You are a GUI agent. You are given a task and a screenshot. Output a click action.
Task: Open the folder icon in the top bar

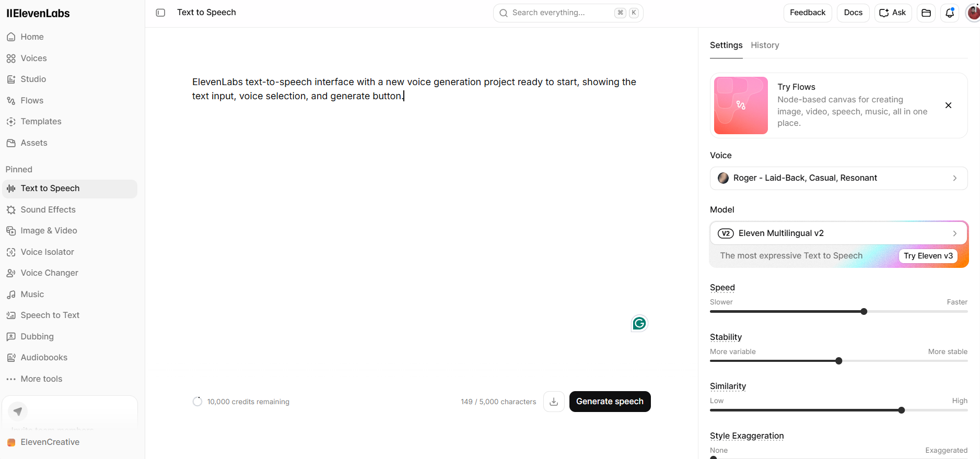926,13
